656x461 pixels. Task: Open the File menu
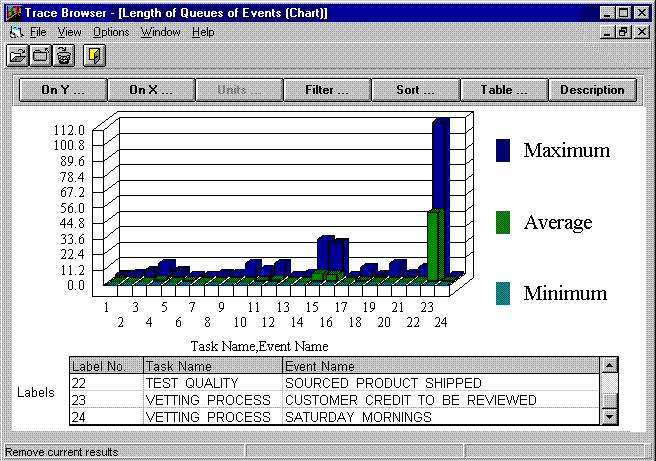click(x=38, y=32)
